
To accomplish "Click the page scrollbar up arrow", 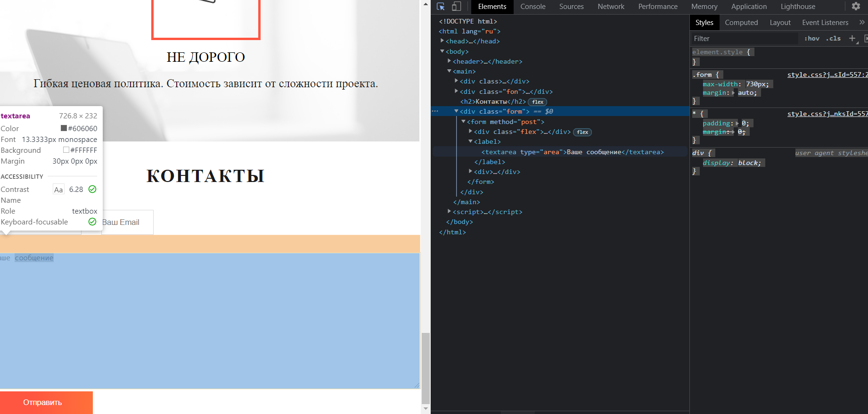I will pyautogui.click(x=426, y=4).
